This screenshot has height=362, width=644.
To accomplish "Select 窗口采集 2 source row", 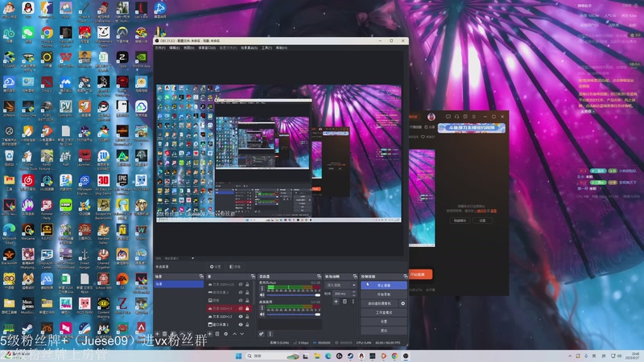I will 230,324.
